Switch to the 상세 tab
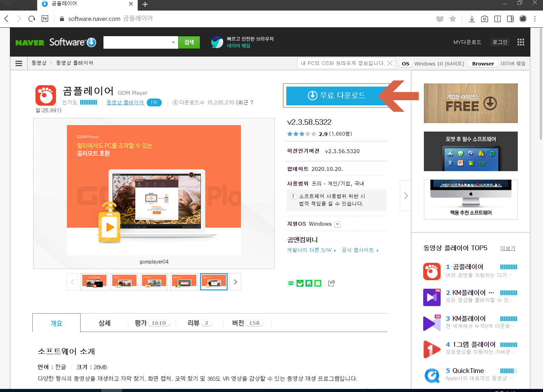543x392 pixels. coord(104,323)
